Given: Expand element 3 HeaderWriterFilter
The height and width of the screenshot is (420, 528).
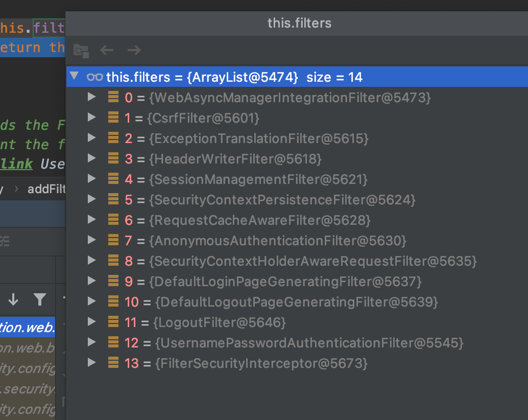Looking at the screenshot, I should (x=91, y=158).
